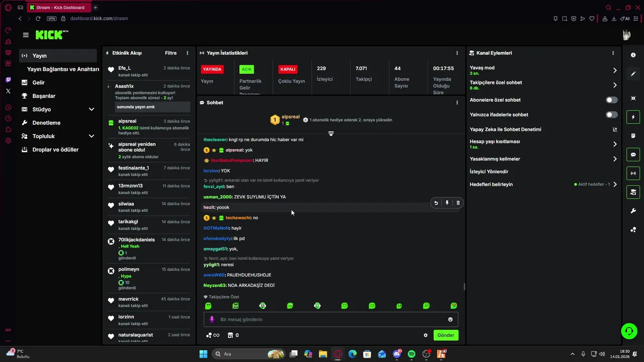Open Sohbet panel three-dot menu

point(457,103)
